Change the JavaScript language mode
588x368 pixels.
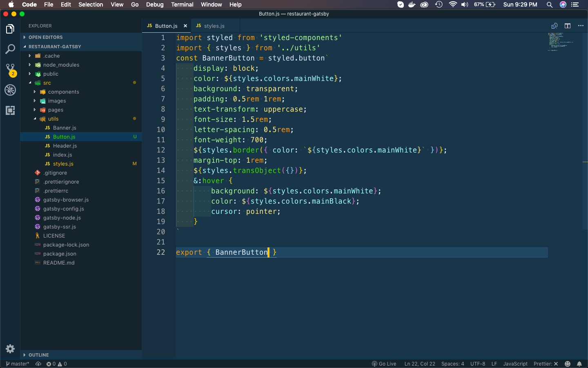(515, 364)
